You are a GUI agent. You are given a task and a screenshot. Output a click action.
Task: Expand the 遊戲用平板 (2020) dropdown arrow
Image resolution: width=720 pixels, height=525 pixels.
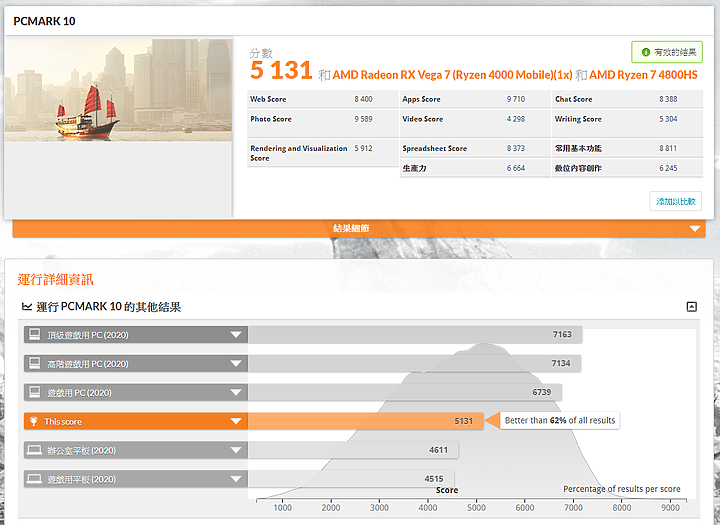pyautogui.click(x=236, y=479)
